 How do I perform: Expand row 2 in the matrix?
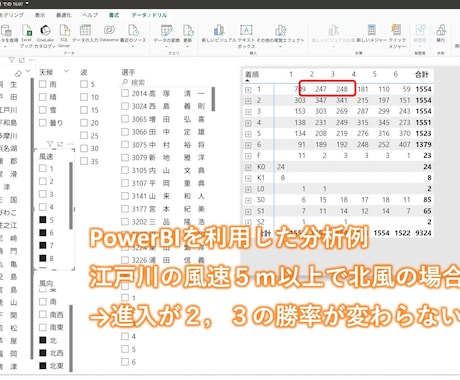click(x=248, y=101)
